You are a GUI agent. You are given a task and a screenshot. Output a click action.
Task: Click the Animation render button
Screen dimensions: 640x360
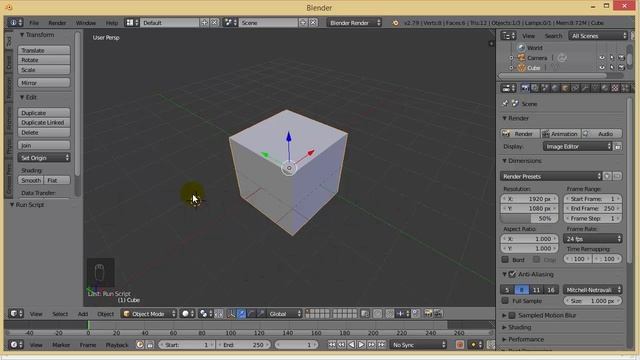561,134
